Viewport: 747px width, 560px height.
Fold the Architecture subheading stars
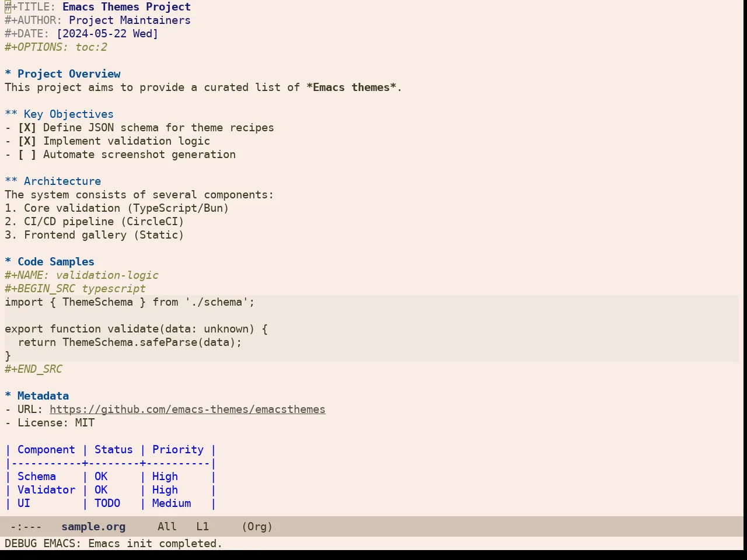[11, 181]
